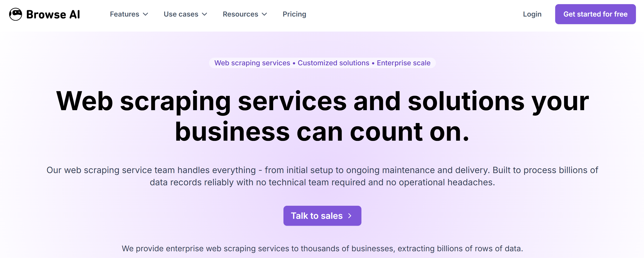The height and width of the screenshot is (258, 644).
Task: Click the Browse AI wordmark text
Action: tap(53, 14)
